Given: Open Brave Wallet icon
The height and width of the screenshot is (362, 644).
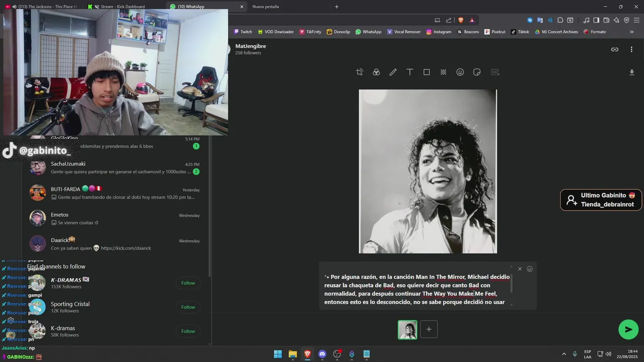Looking at the screenshot, I should tap(606, 20).
